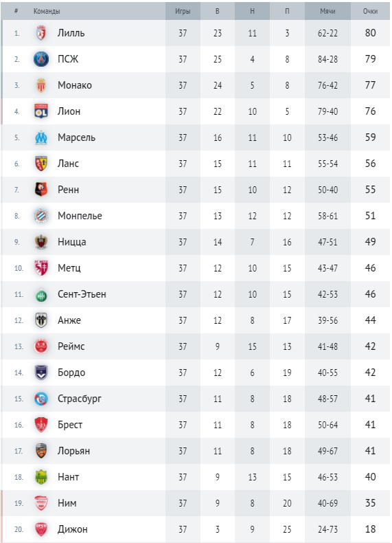Screen dimensions: 392x543
Task: Click the Реймс team name
Action: (x=71, y=346)
